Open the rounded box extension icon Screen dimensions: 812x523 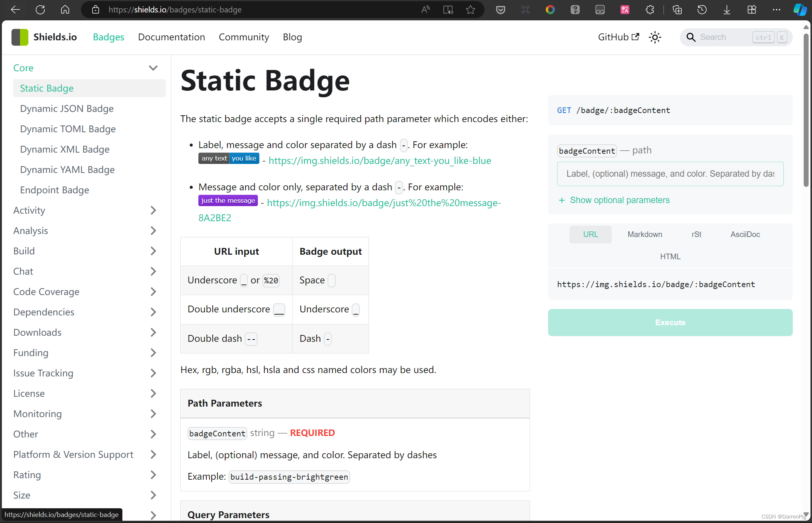pyautogui.click(x=600, y=10)
